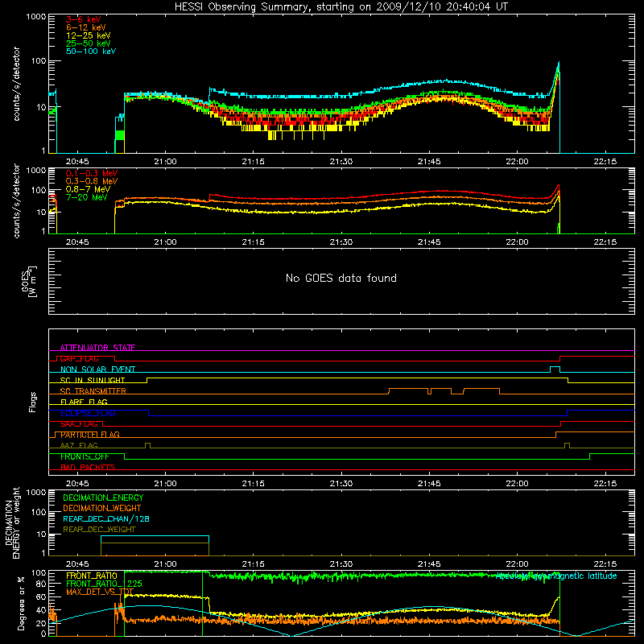The image size is (644, 644).
Task: Select the 6-12 keV legend label
Action: 85,27
